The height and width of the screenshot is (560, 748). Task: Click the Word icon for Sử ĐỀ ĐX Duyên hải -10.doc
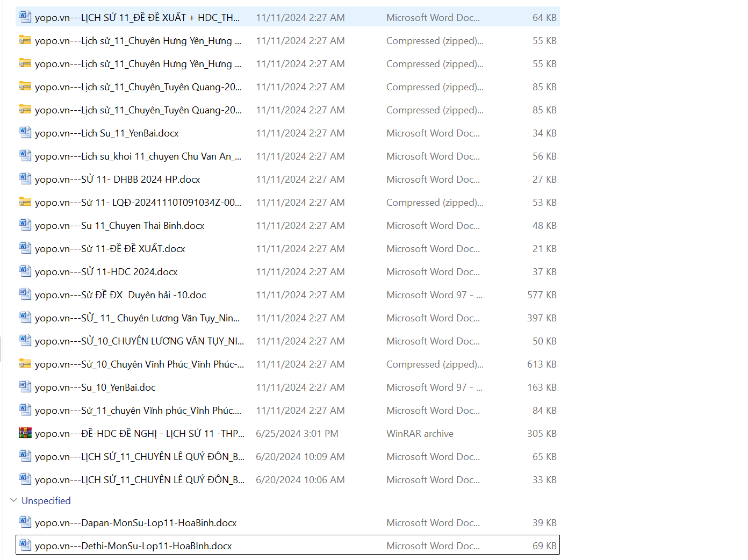[25, 295]
